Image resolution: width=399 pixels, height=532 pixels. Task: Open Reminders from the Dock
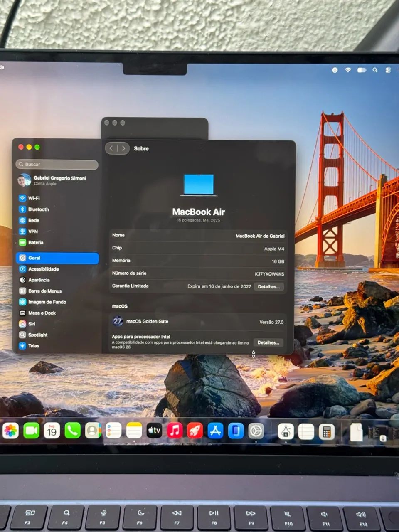pyautogui.click(x=113, y=431)
